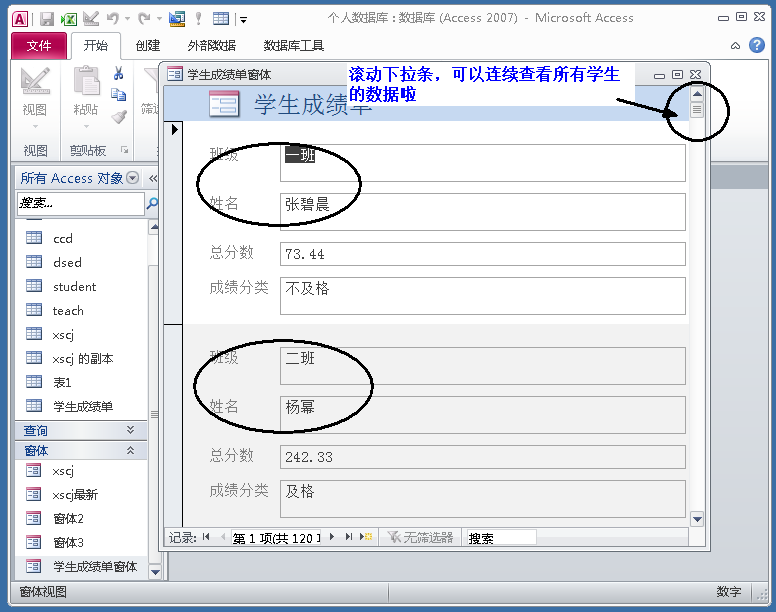Screen dimensions: 776x612
Task: Open clipboard group dialog launcher
Action: coord(125,149)
